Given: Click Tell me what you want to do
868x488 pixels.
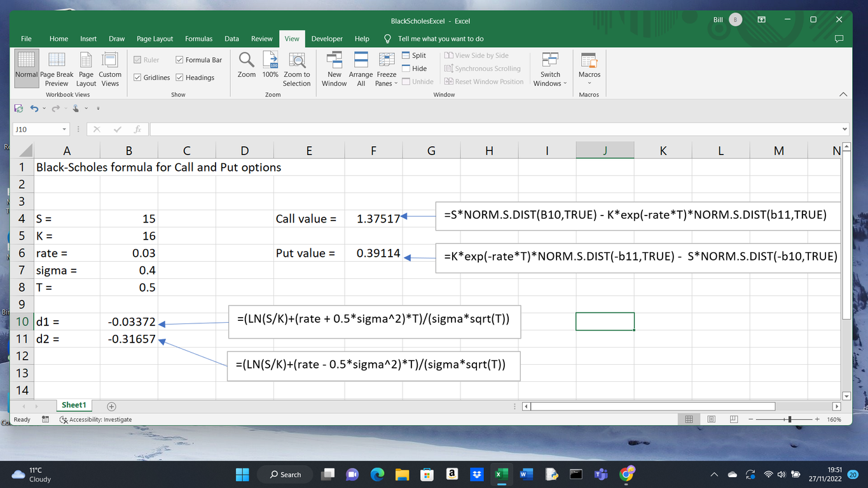Looking at the screenshot, I should point(441,39).
